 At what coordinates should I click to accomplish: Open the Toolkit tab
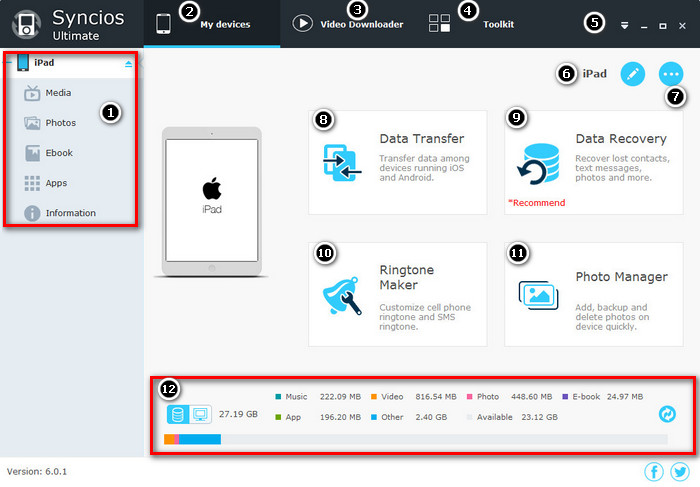click(471, 24)
